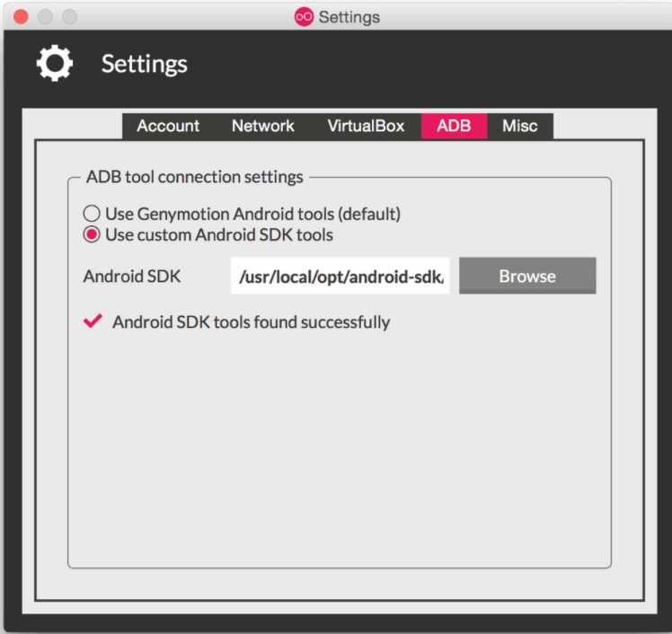Click the Android SDK path field
Screen dimensions: 672x634
340,277
